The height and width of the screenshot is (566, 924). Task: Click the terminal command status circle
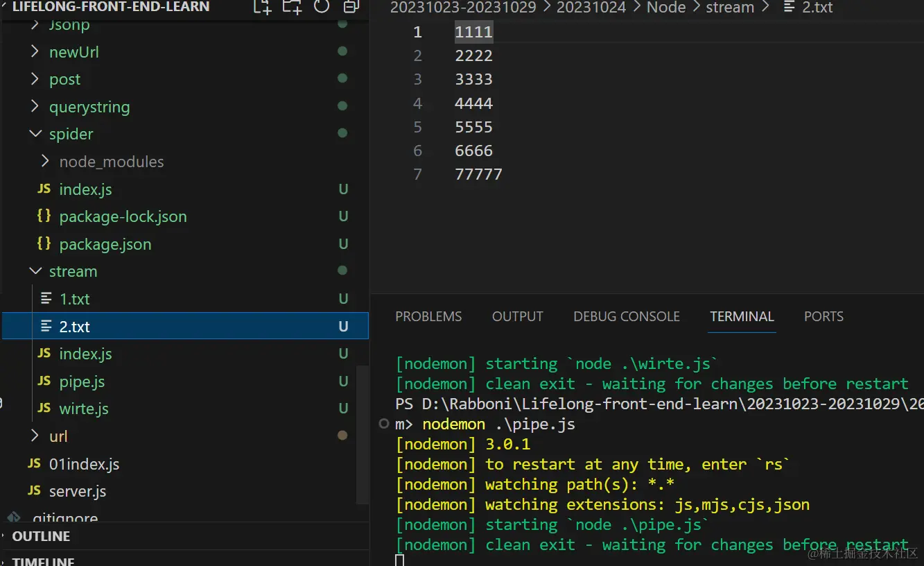point(384,424)
